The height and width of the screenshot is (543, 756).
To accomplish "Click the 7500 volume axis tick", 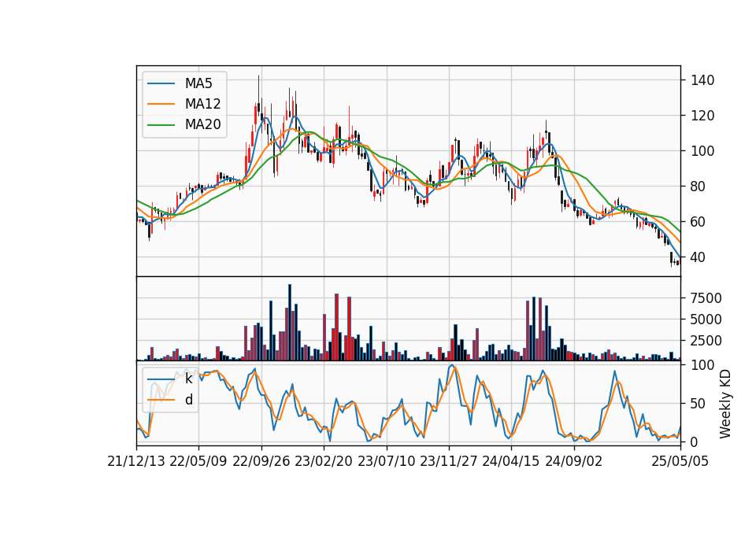I will tap(706, 298).
